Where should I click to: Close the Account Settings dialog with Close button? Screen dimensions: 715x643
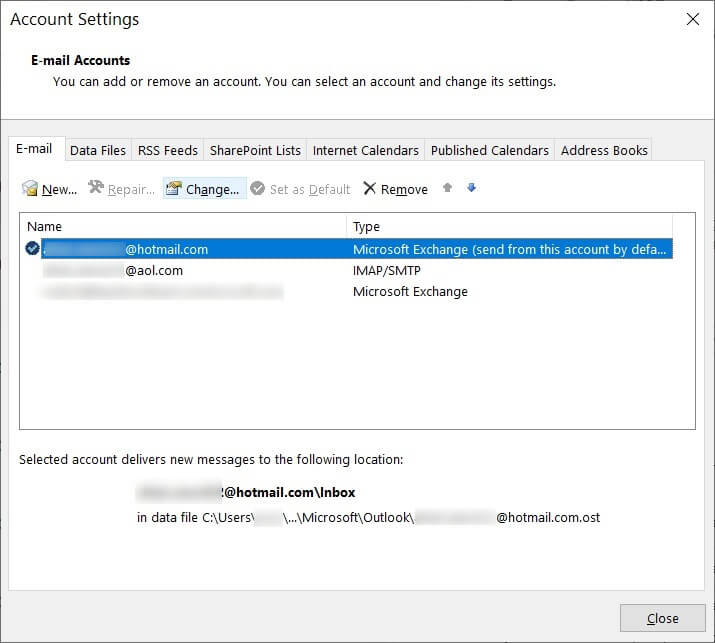663,618
